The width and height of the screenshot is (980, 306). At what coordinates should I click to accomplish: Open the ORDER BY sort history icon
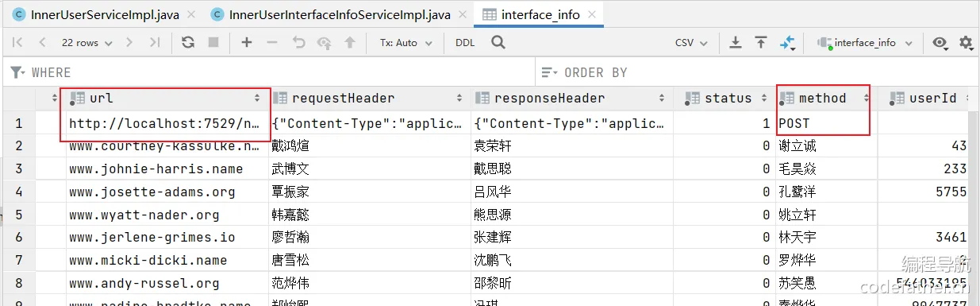(x=549, y=72)
